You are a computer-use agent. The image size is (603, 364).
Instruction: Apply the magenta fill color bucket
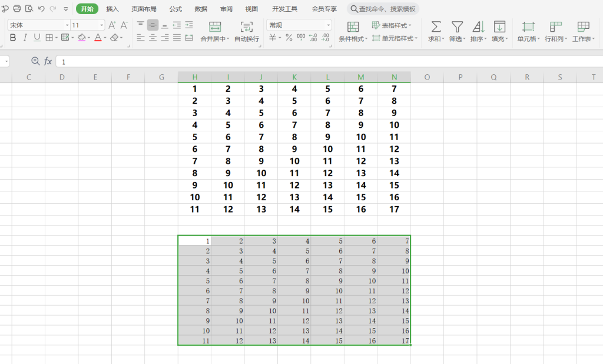pos(81,37)
